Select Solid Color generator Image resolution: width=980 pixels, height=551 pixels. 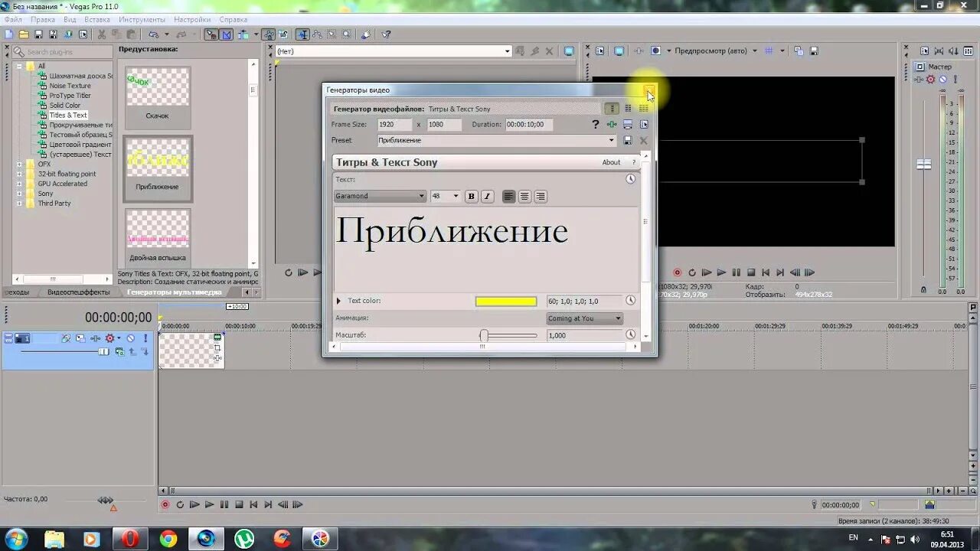point(65,106)
